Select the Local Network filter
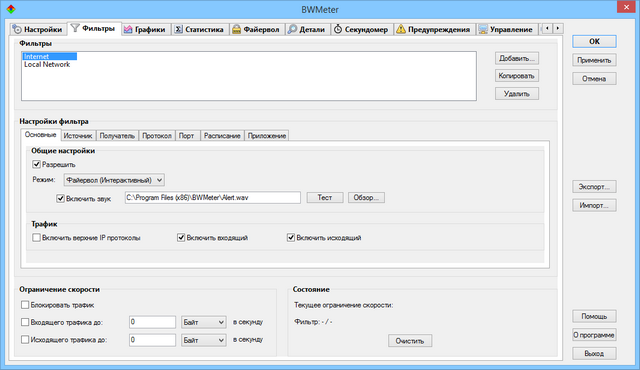Image resolution: width=640 pixels, height=370 pixels. pos(47,64)
